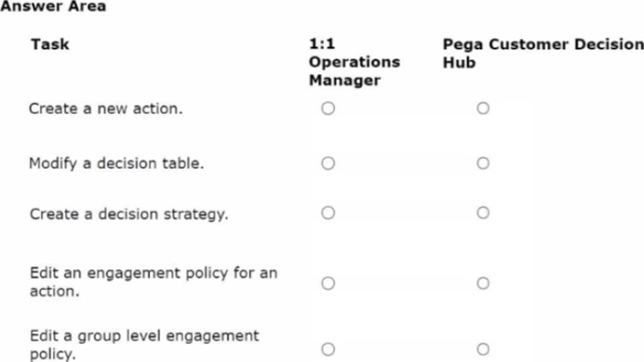
Task: Click the 'Task' column header
Action: click(50, 45)
